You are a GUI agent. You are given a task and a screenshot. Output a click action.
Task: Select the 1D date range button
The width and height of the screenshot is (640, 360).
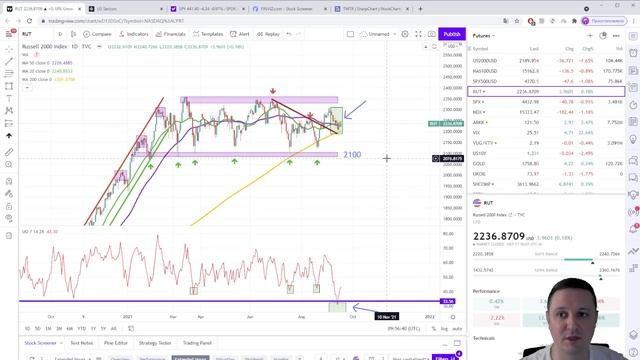pyautogui.click(x=27, y=329)
